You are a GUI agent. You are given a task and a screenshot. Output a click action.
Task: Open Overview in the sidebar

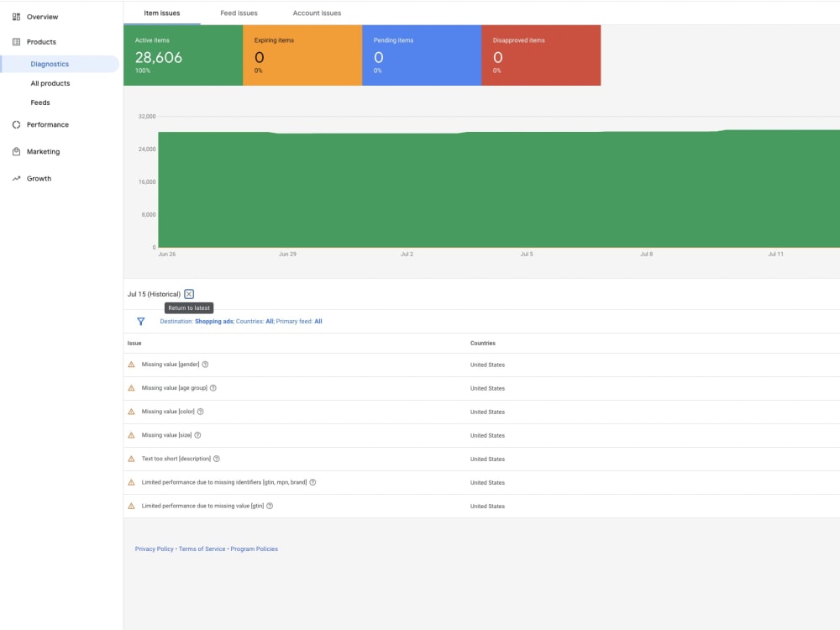click(42, 17)
